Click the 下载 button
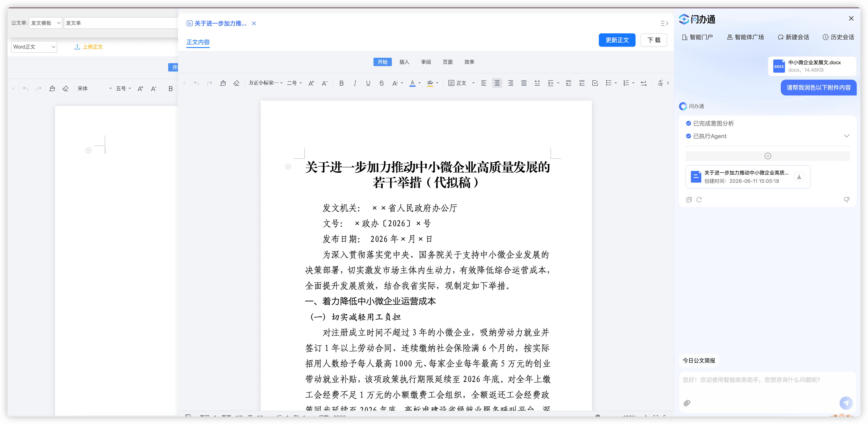This screenshot has width=868, height=424. coord(654,40)
